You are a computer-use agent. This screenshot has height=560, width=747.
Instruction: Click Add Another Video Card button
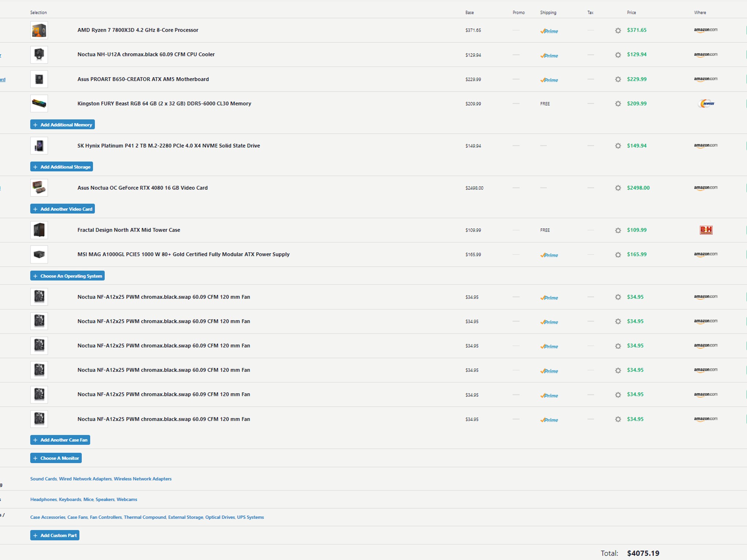tap(62, 209)
